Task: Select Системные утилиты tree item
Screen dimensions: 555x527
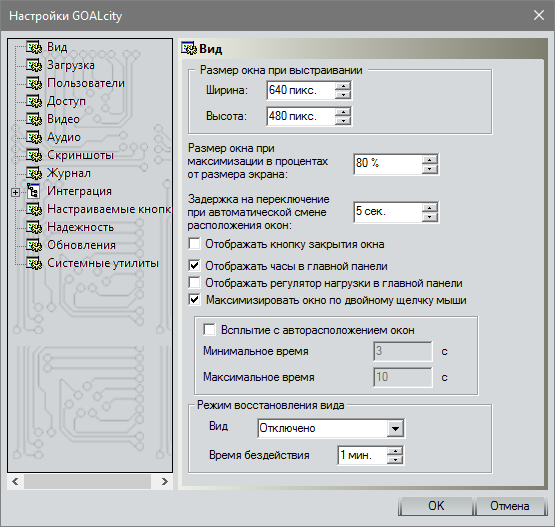Action: point(103,264)
